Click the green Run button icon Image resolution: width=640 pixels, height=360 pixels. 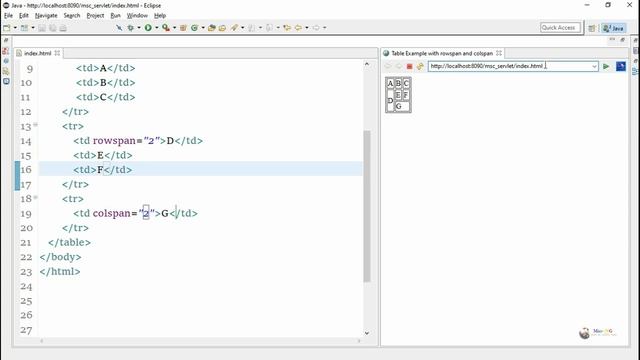(x=148, y=28)
